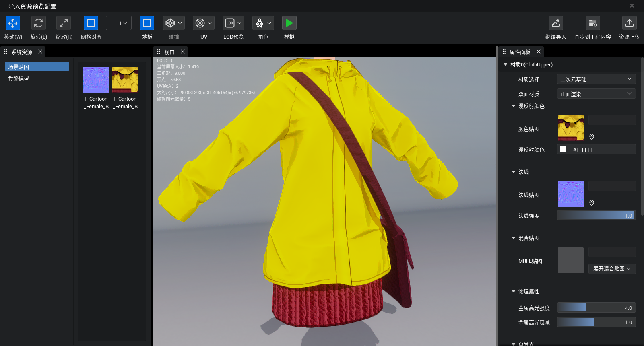Screen dimensions: 644x346
Task: Open the UV dropdown arrow
Action: click(x=210, y=23)
